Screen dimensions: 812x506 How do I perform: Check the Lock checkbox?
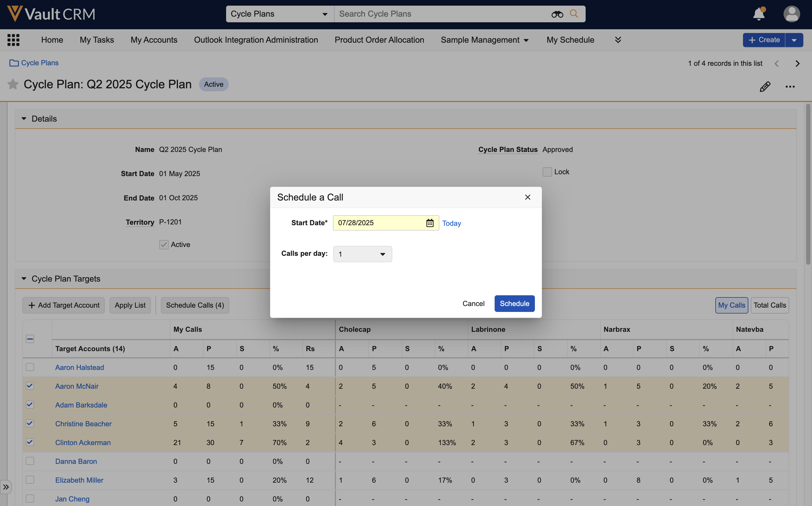pos(547,172)
